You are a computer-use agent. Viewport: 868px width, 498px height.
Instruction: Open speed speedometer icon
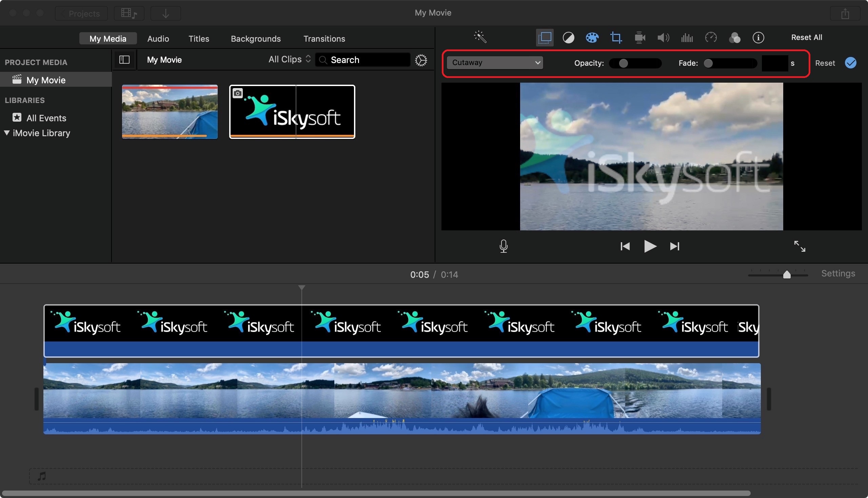tap(711, 37)
